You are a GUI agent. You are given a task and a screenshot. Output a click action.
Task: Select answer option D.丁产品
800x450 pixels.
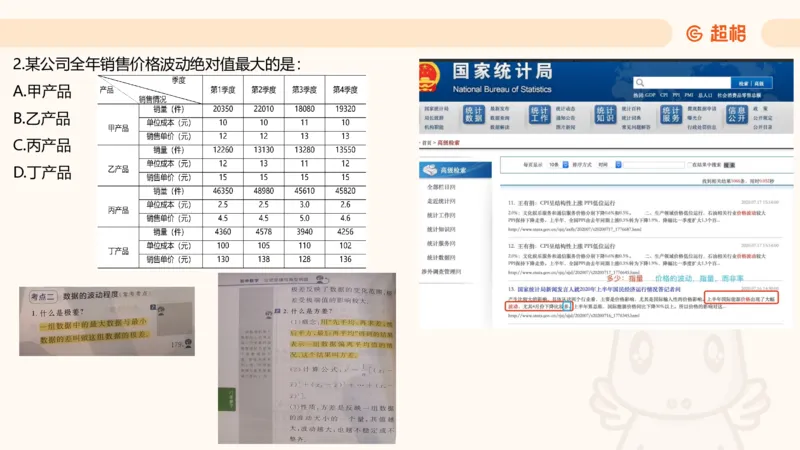[43, 172]
